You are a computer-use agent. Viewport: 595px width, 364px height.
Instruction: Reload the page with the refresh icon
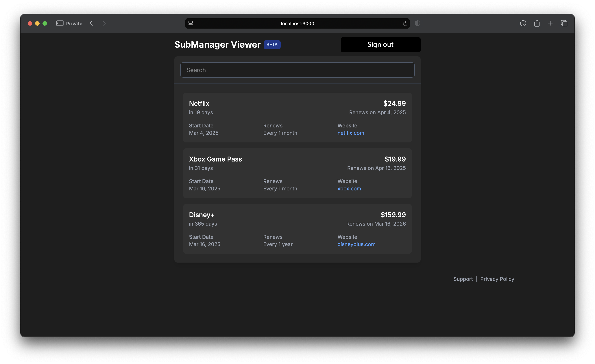(405, 23)
